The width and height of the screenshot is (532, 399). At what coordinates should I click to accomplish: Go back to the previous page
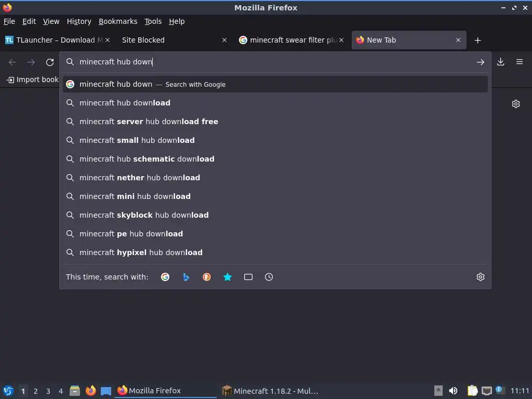[x=12, y=62]
